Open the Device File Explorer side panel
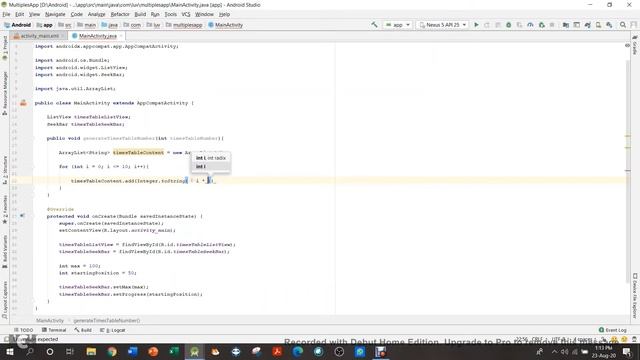640x360 pixels. tap(635, 295)
